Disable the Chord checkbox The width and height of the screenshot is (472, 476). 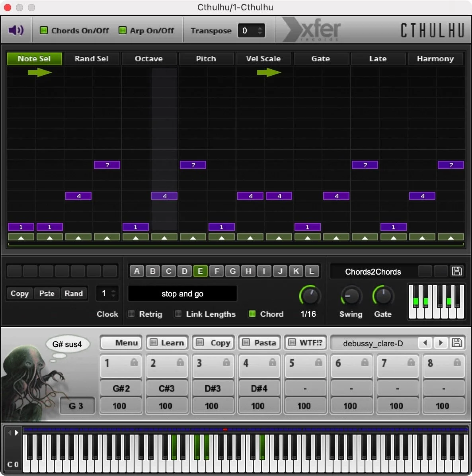[252, 314]
